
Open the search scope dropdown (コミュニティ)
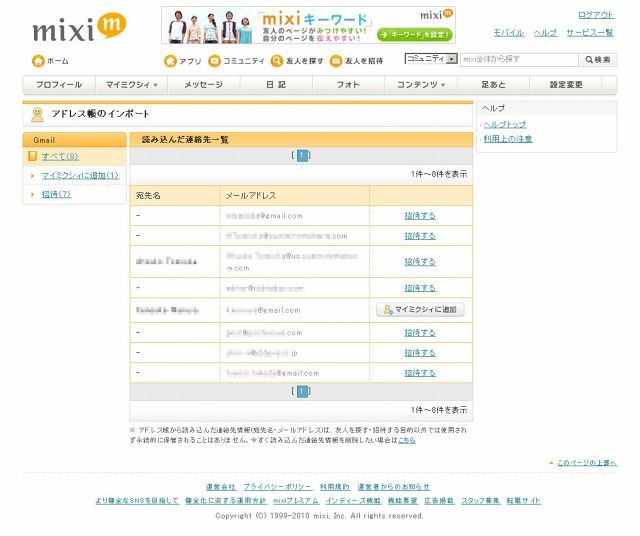coord(431,59)
